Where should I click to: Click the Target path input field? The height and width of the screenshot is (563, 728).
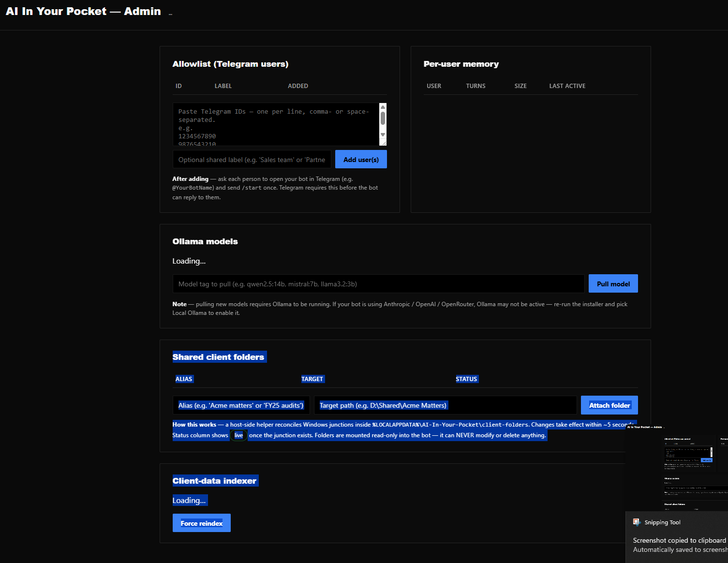pos(446,405)
